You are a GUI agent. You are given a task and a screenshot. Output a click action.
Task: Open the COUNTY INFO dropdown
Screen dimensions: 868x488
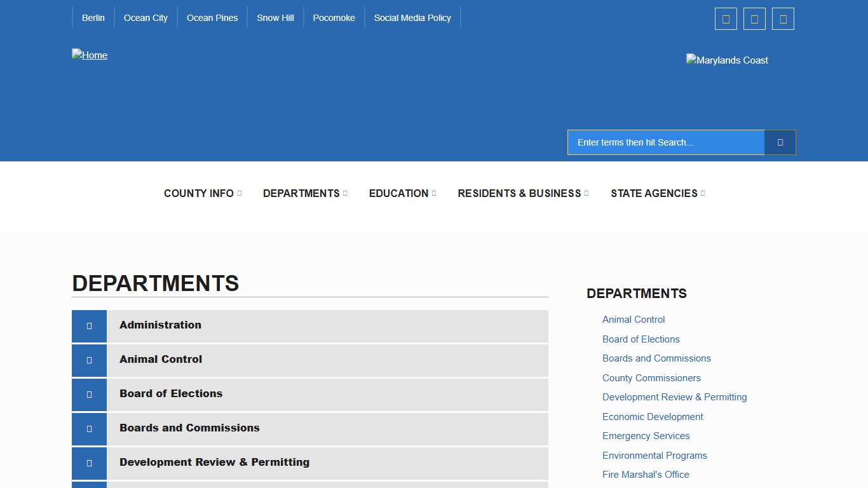(199, 193)
